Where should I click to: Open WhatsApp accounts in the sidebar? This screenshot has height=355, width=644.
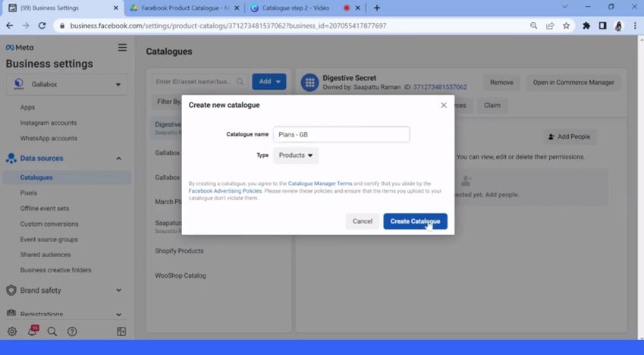(49, 139)
